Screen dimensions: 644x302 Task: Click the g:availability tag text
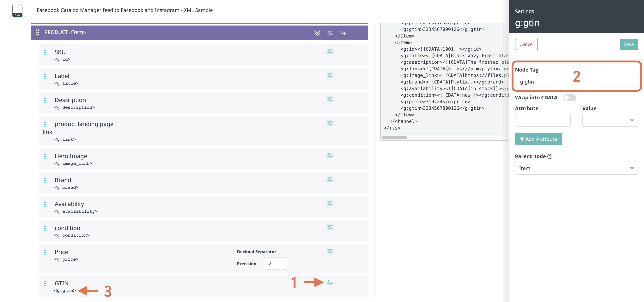click(x=76, y=211)
